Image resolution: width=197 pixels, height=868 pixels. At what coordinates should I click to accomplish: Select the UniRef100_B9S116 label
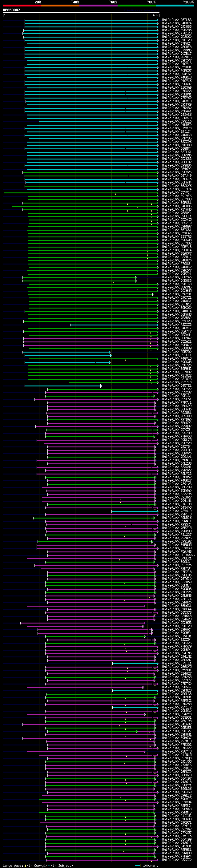pyautogui.click(x=177, y=122)
